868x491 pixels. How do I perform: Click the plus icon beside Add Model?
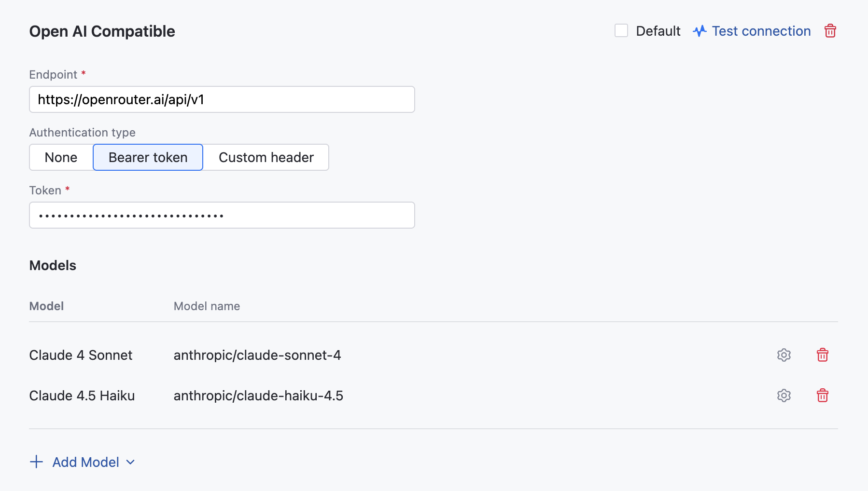pos(36,462)
